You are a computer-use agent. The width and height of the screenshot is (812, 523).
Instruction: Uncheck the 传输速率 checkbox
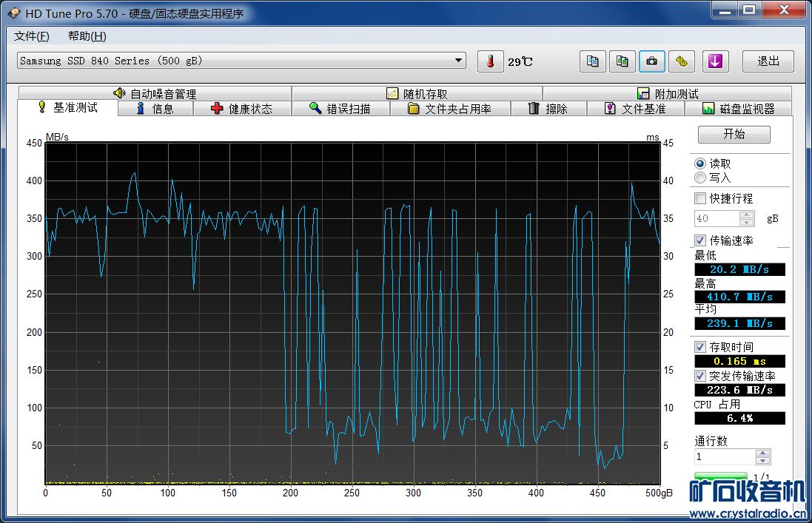coord(700,240)
